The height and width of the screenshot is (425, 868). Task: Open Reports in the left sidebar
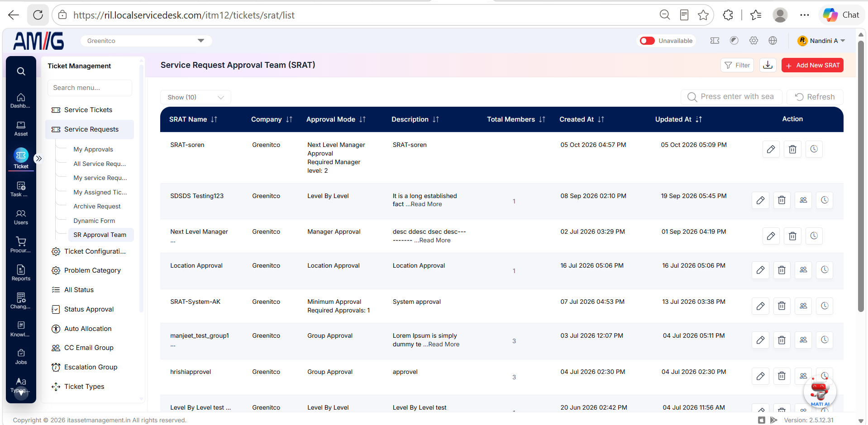coord(21,273)
